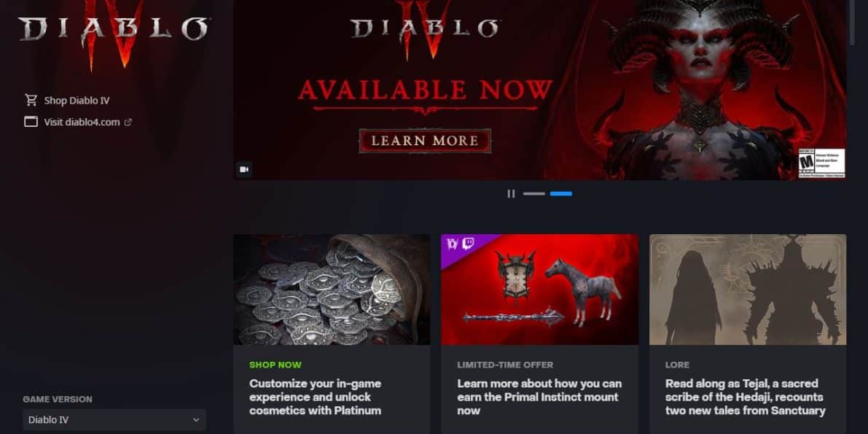Click the browser window icon beside Visit diablo4.com
Image resolution: width=868 pixels, height=434 pixels.
[31, 122]
